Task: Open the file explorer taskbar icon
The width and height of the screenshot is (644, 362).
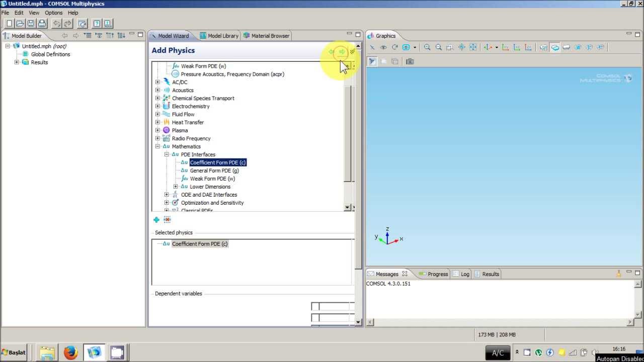Action: 47,352
